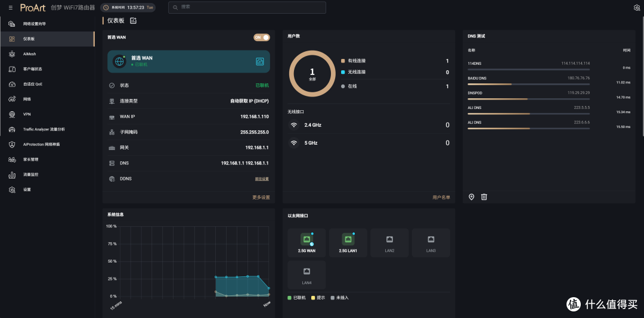Click the DNSPOD row
The height and width of the screenshot is (318, 644).
click(549, 96)
